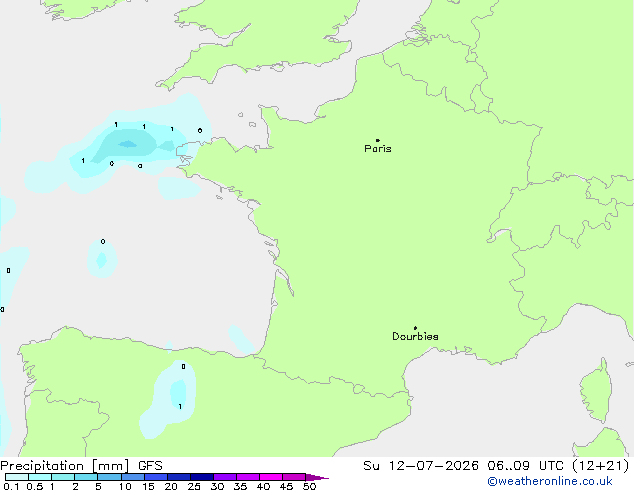This screenshot has height=490, width=634.
Task: Click the legend scale value '0.1'
Action: coord(11,486)
